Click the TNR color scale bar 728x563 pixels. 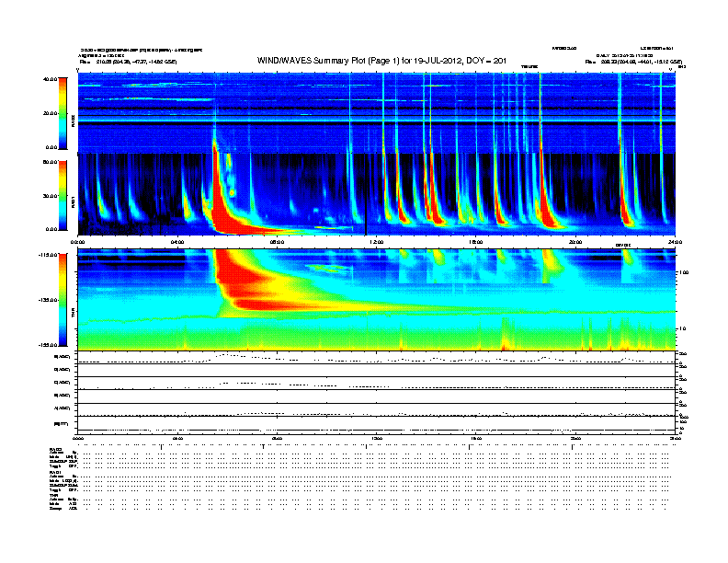[x=63, y=300]
